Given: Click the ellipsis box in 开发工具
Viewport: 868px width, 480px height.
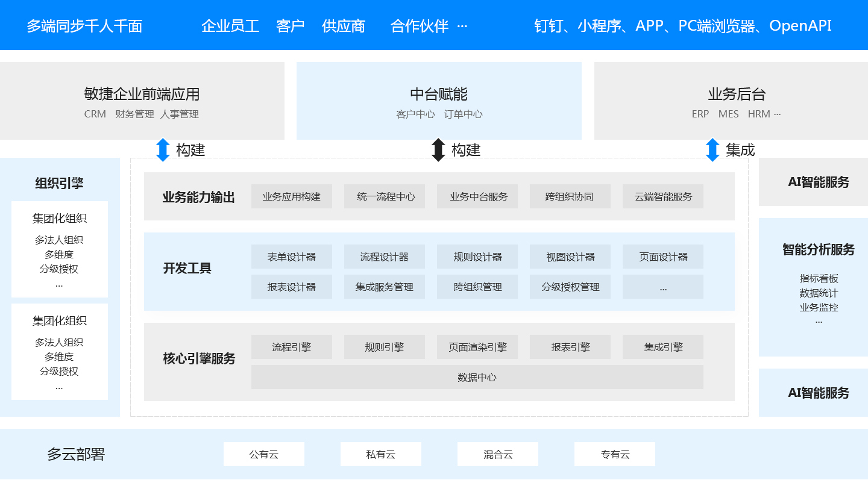Looking at the screenshot, I should (663, 287).
